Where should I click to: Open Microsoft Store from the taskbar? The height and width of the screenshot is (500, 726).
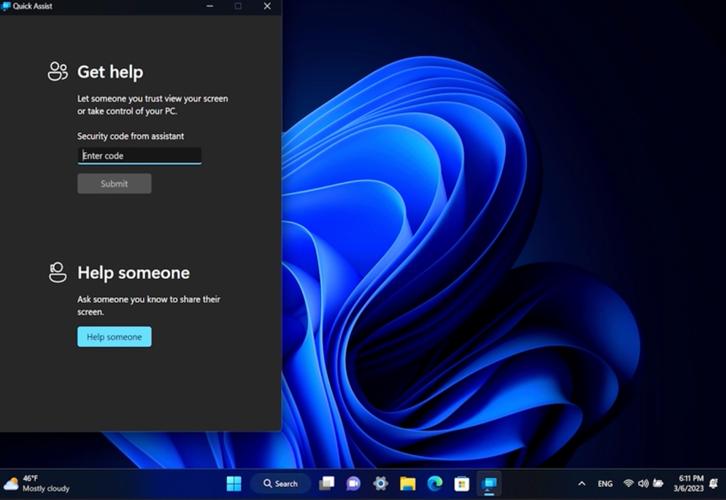tap(462, 483)
